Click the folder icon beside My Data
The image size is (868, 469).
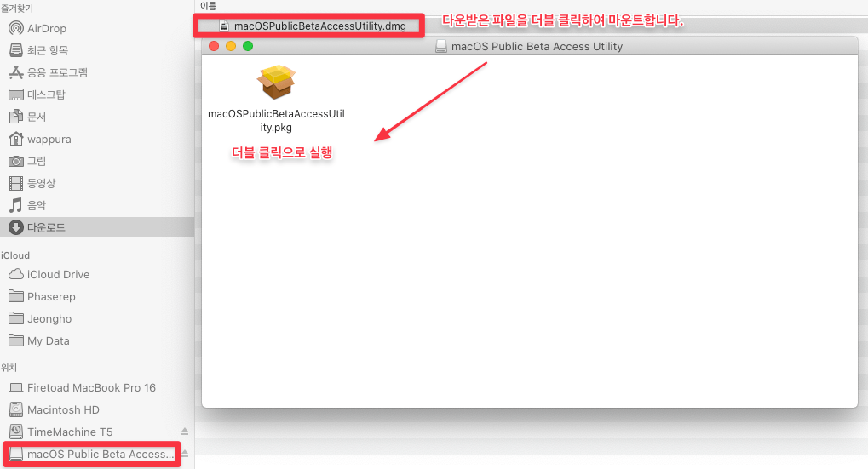click(16, 340)
